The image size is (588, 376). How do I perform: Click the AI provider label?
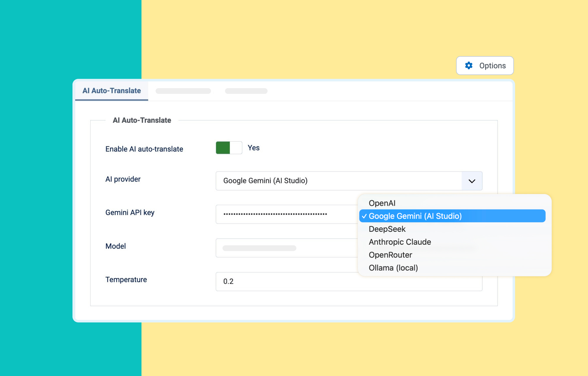point(123,179)
